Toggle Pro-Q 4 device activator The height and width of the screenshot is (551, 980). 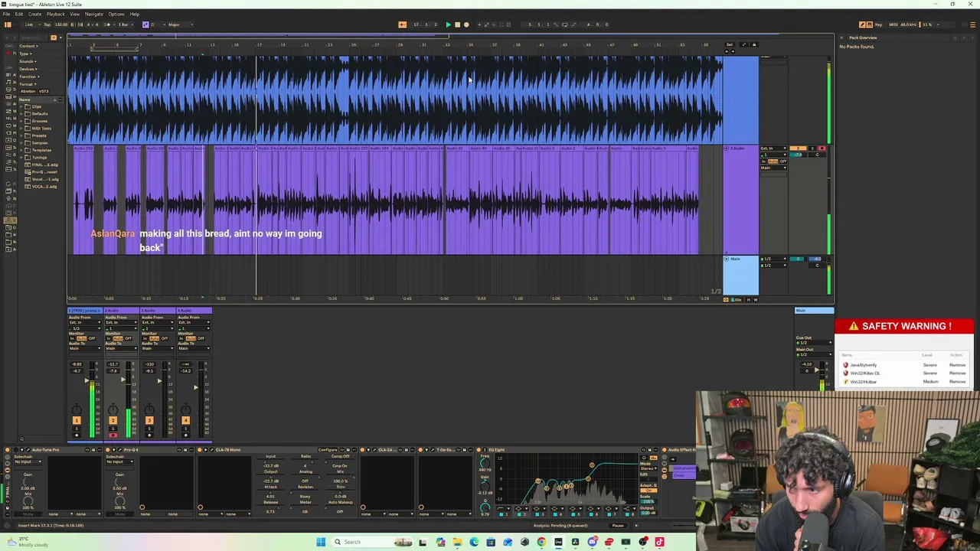click(107, 450)
